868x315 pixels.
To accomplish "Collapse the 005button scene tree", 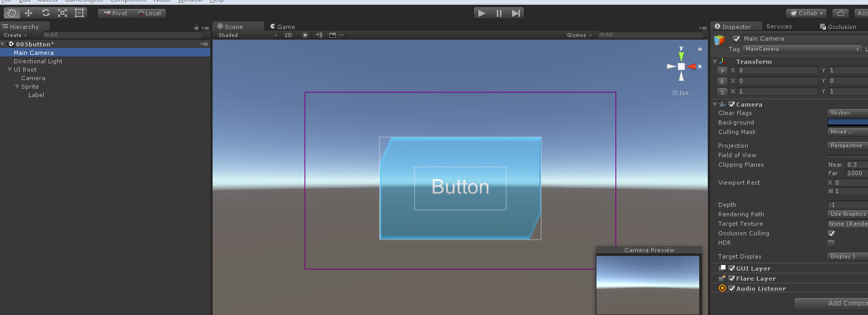I will click(x=3, y=44).
